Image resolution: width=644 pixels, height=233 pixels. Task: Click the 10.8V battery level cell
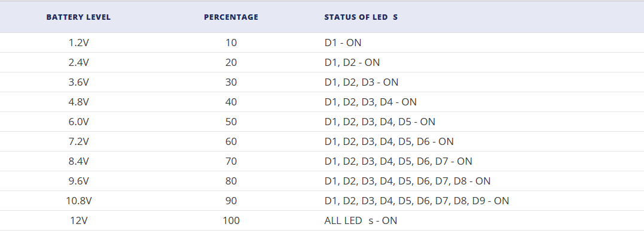coord(78,201)
